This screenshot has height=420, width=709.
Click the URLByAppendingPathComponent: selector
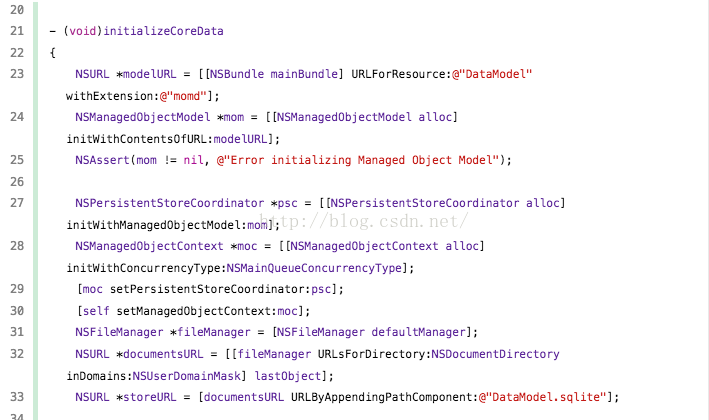[x=385, y=397]
